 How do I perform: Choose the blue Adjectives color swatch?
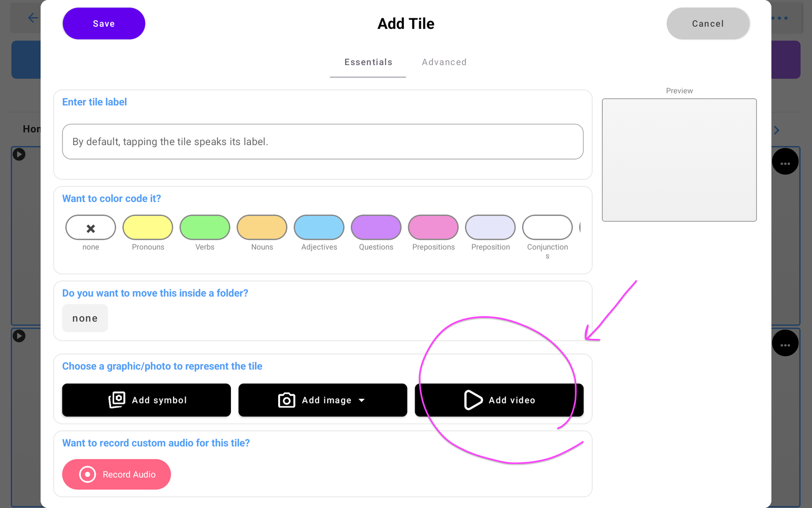coord(319,227)
